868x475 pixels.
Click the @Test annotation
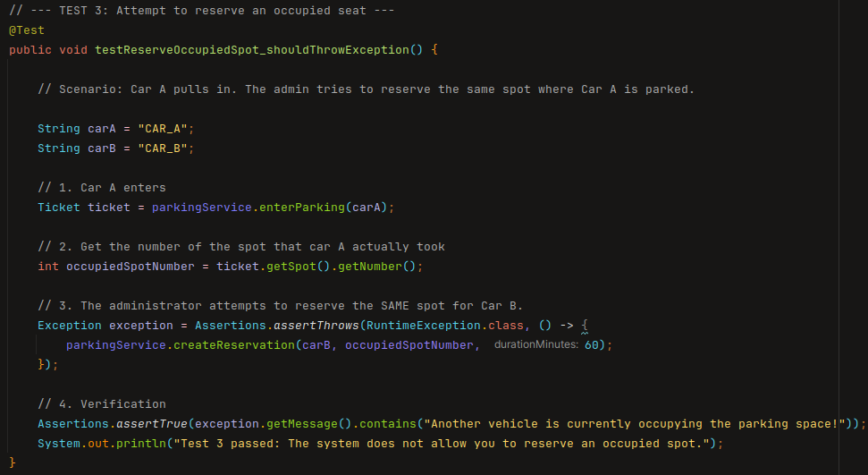tap(27, 30)
